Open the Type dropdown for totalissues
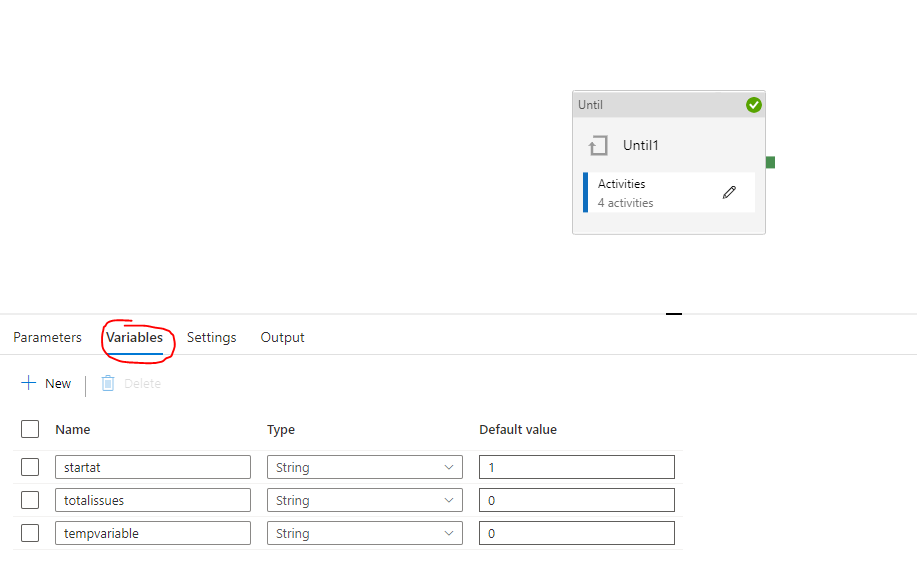The height and width of the screenshot is (581, 917). [x=365, y=500]
